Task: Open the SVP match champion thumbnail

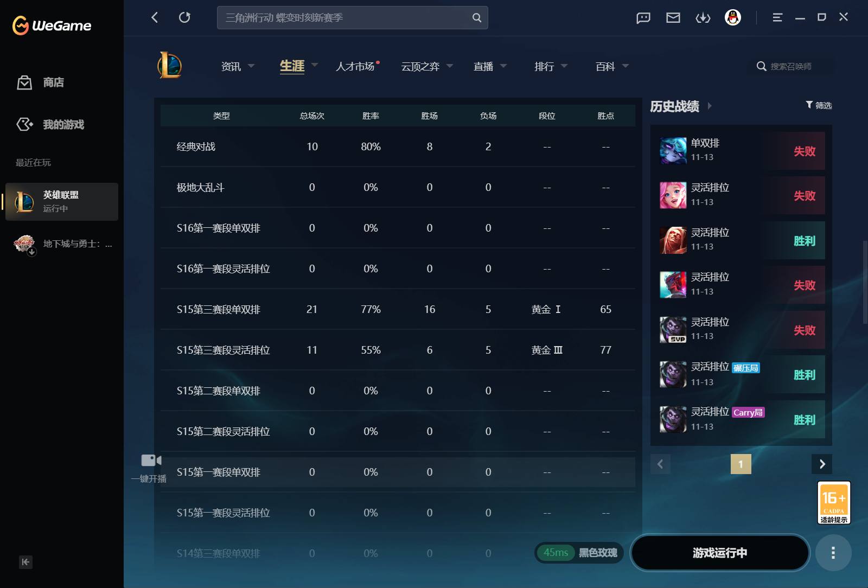Action: tap(673, 330)
